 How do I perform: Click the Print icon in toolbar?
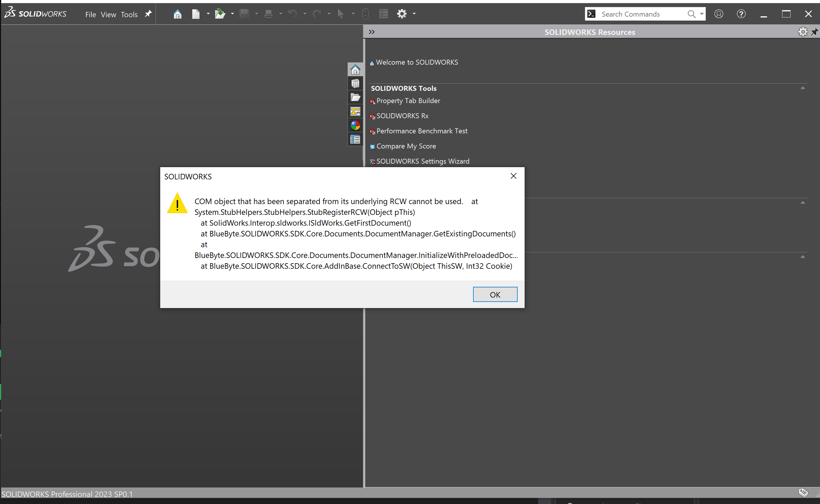click(x=269, y=14)
